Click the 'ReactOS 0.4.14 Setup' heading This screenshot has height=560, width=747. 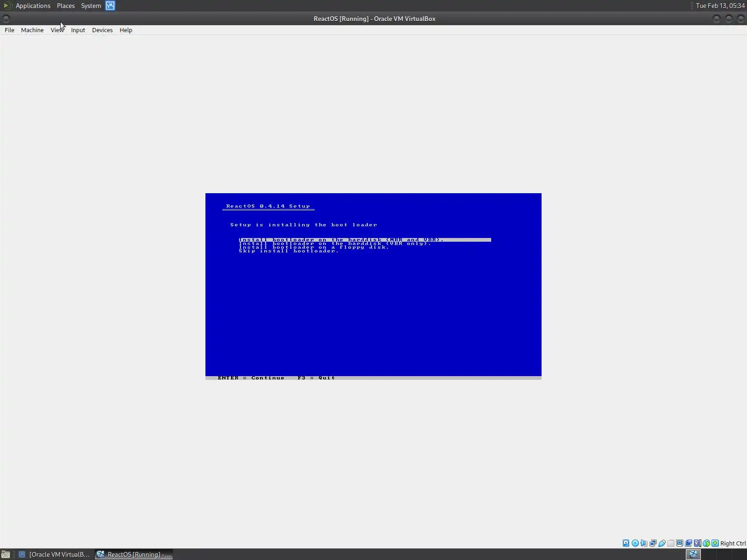(x=268, y=206)
